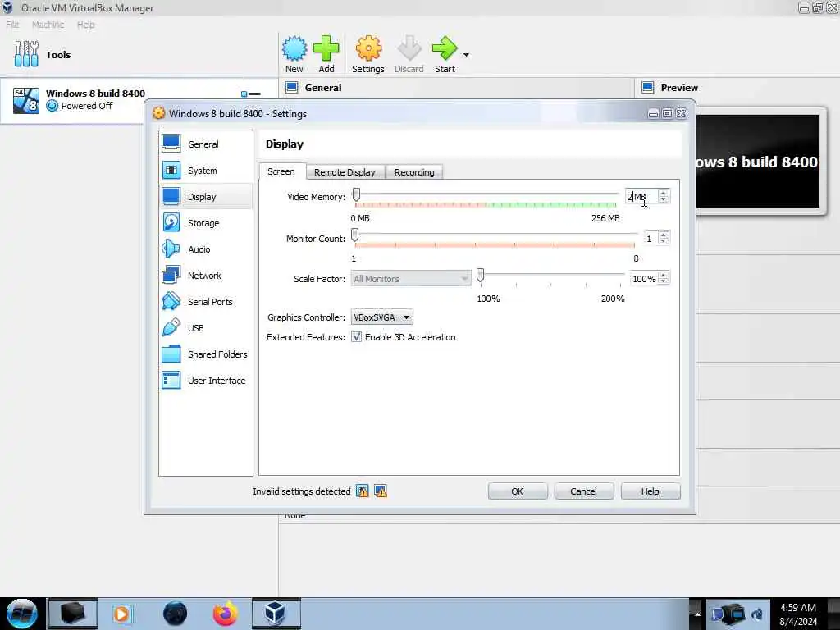Toggle Enable 3D Acceleration checkbox

356,337
